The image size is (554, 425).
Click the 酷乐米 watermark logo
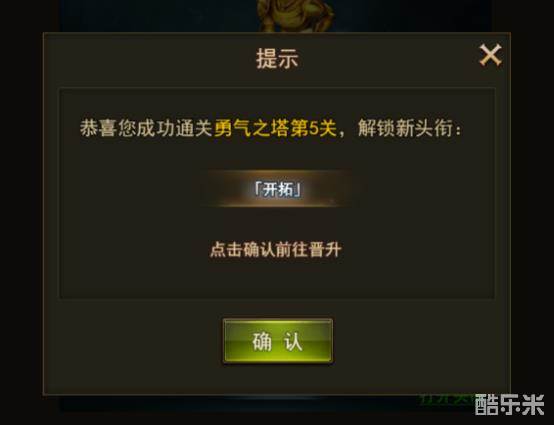pyautogui.click(x=509, y=405)
